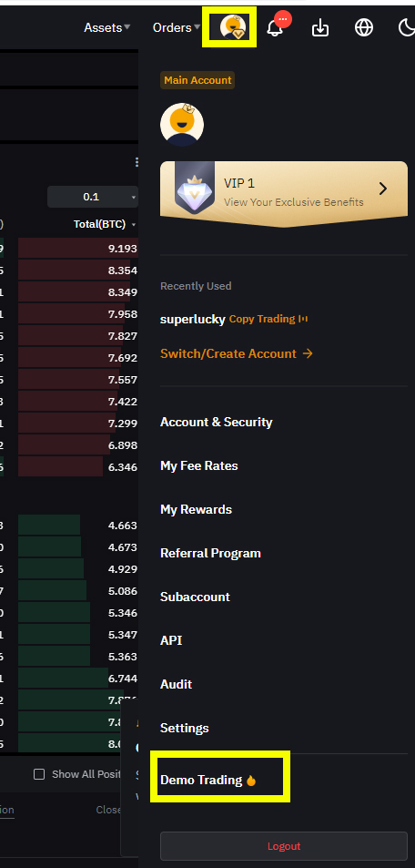
Task: Select My Fee Rates menu item
Action: pyautogui.click(x=198, y=465)
